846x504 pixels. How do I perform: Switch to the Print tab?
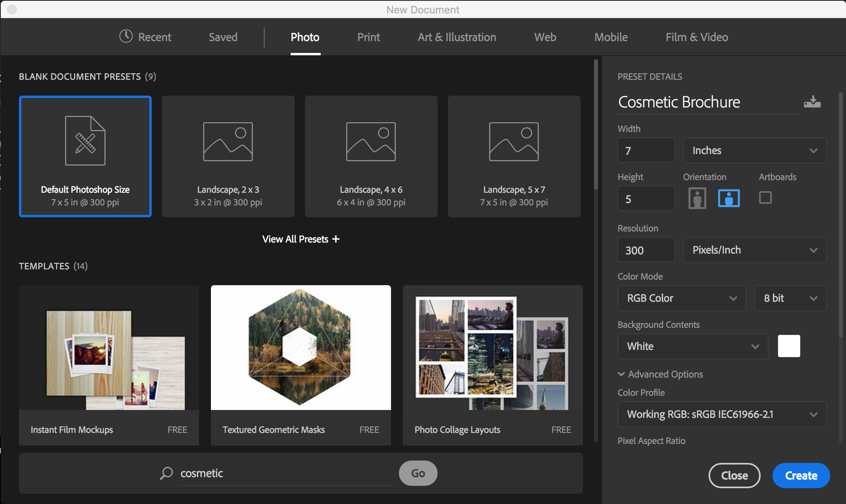pos(368,37)
